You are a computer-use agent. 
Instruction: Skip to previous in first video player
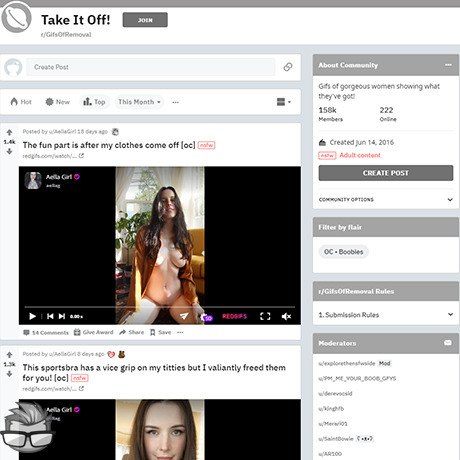(x=50, y=316)
